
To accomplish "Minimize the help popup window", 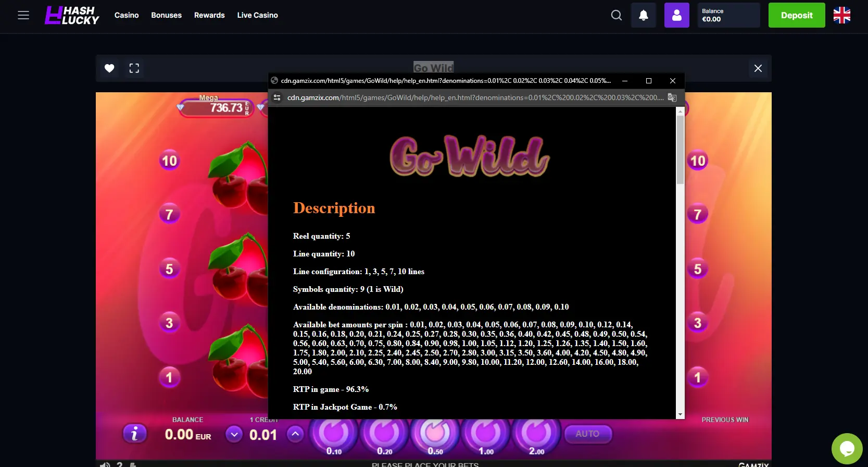I will (625, 81).
